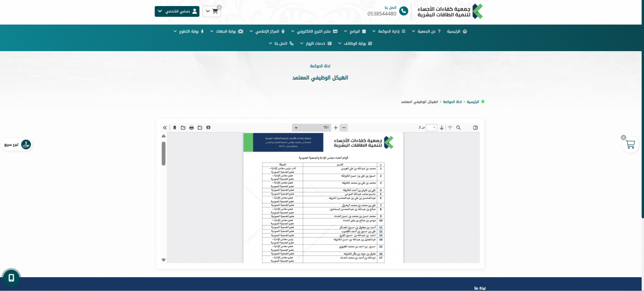Click row 5 name جاسم محمد عبدالله الموسى
Viewport: 644px width, 291px height.
pyautogui.click(x=360, y=194)
